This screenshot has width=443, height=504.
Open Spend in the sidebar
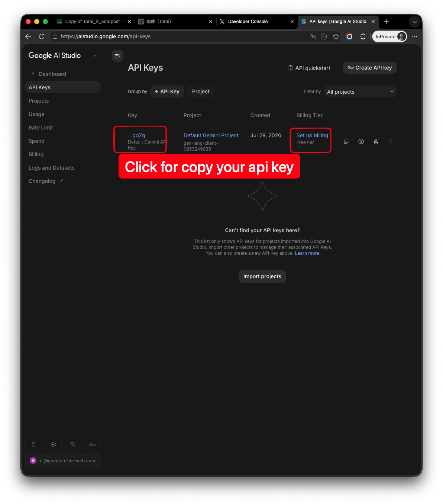click(x=36, y=141)
